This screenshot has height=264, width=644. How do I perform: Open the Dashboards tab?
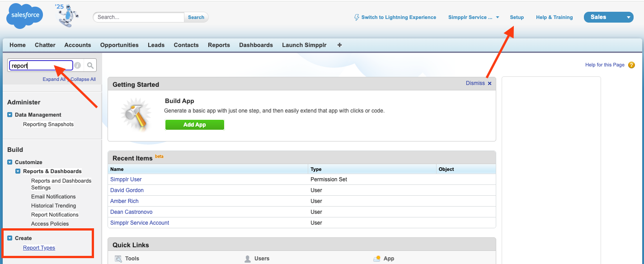tap(256, 45)
